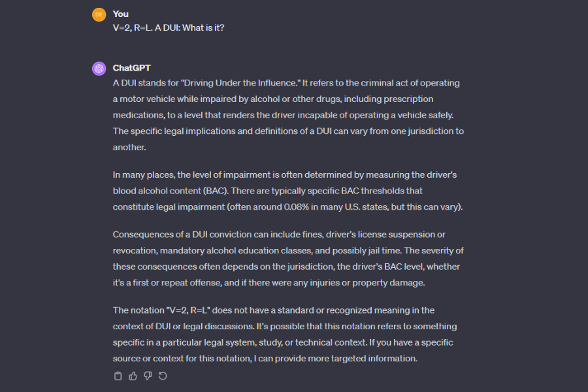Click the phrase "Driving Under the Influence"
Screen dimensions: 588x392
coord(241,83)
